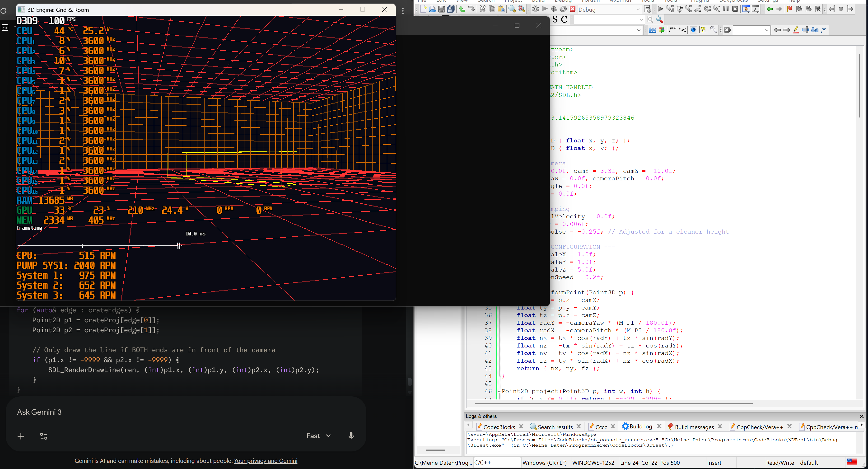
Task: Click the browser reload button
Action: point(3,10)
